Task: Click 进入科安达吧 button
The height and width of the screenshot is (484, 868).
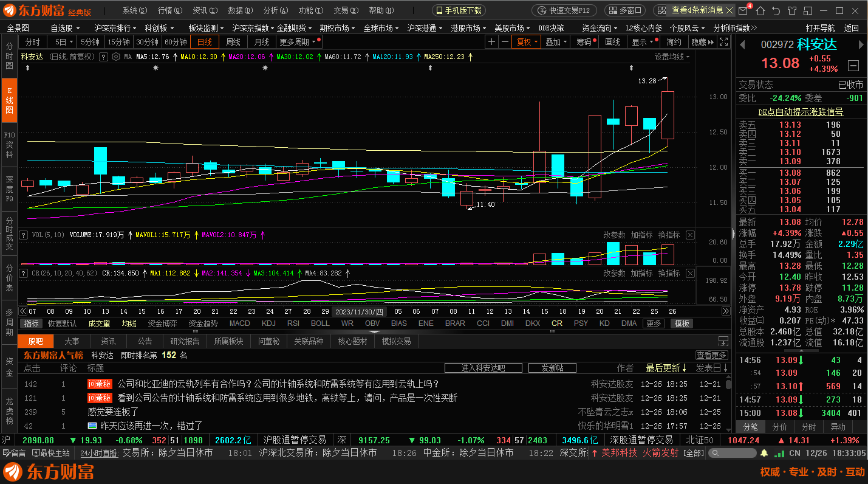Action: point(484,368)
